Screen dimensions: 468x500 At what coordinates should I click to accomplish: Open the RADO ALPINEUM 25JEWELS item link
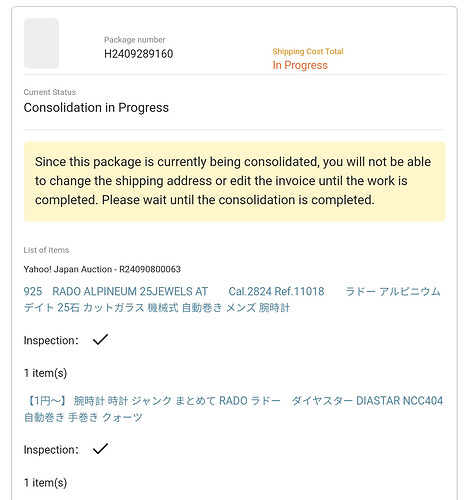tap(232, 299)
